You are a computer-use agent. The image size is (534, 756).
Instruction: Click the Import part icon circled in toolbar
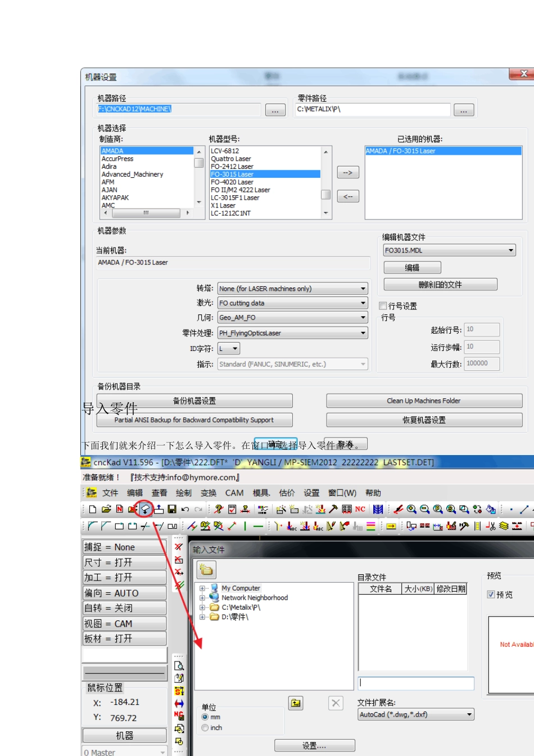(x=145, y=510)
